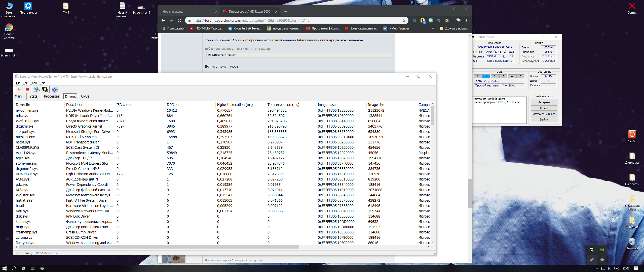Open the Chrome three-dot menu

[467, 20]
